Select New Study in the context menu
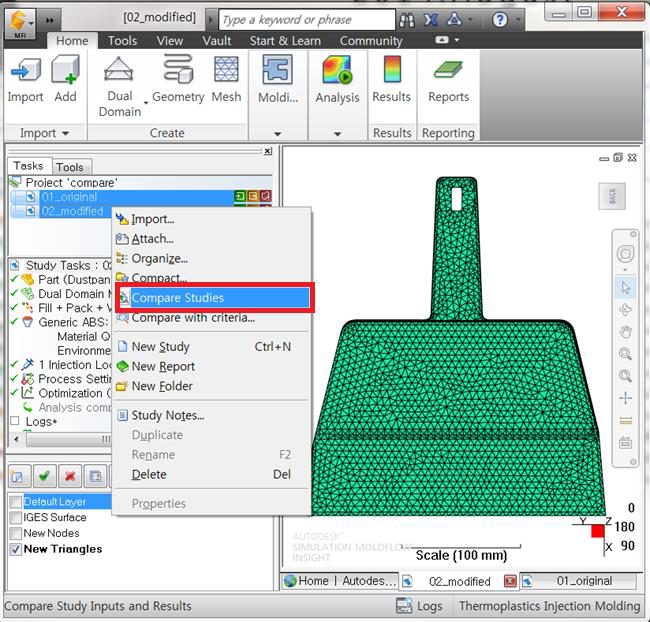650x622 pixels. [213, 347]
